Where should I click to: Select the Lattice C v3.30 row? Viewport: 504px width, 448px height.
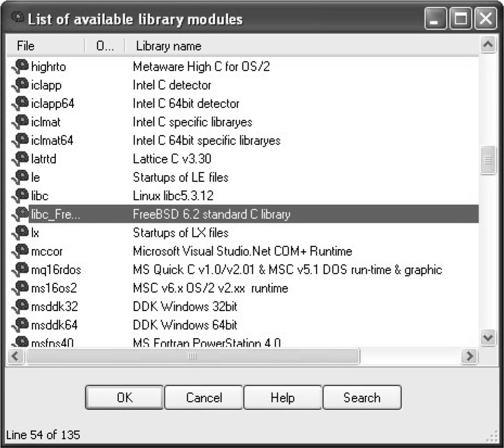pos(243,159)
